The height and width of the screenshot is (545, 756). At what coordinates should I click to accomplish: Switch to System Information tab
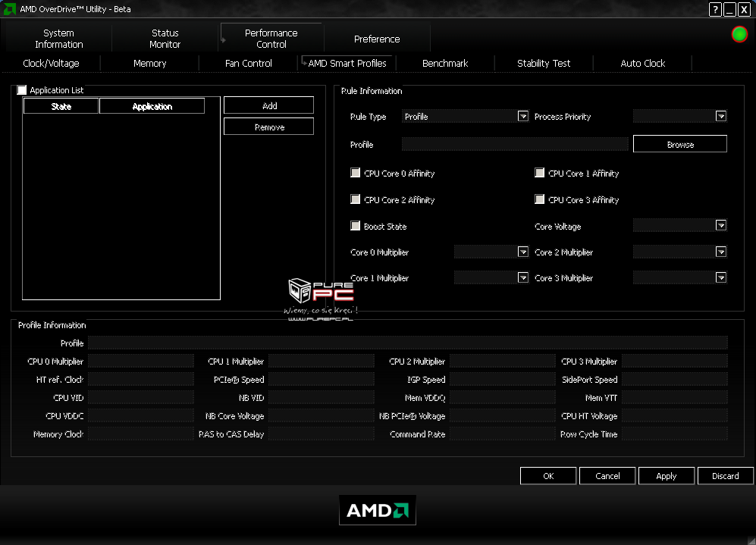pyautogui.click(x=59, y=39)
